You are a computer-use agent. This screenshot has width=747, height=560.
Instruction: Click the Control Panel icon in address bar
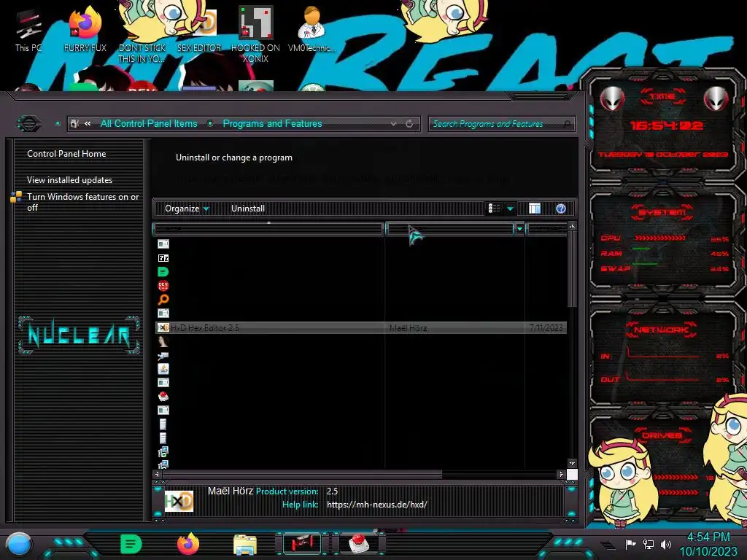(74, 124)
